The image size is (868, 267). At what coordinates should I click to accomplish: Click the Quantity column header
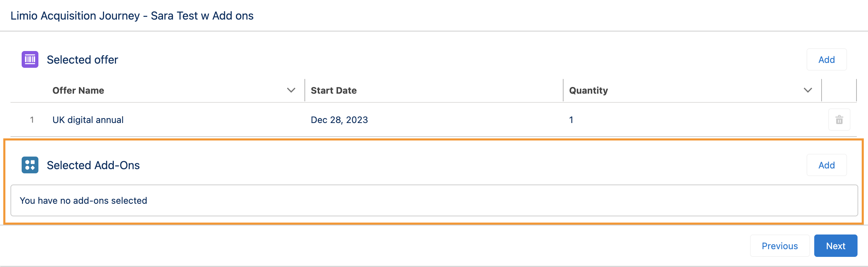pyautogui.click(x=589, y=91)
